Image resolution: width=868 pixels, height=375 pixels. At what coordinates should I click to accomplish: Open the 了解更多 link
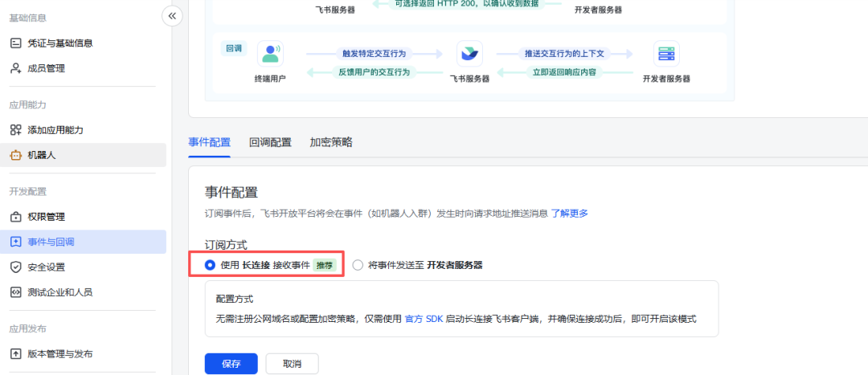coord(569,214)
